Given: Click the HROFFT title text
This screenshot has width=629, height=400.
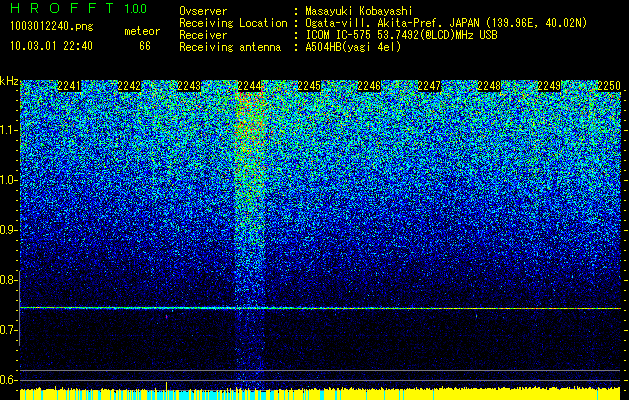Looking at the screenshot, I should [x=62, y=8].
